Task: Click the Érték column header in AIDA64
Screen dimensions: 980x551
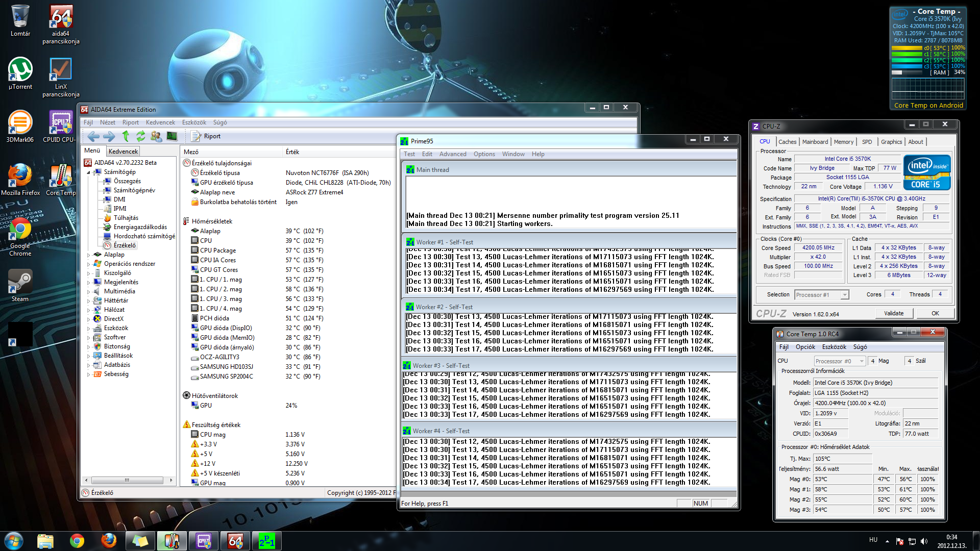Action: tap(292, 152)
